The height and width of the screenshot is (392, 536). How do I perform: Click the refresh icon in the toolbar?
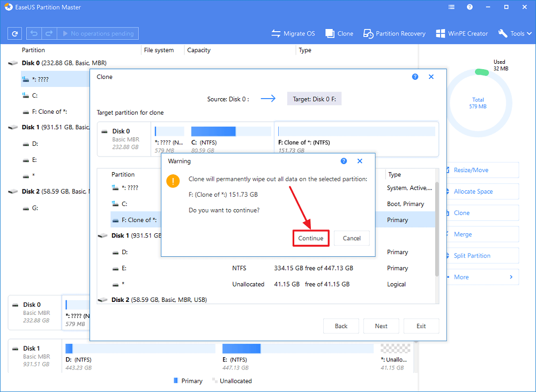click(15, 34)
